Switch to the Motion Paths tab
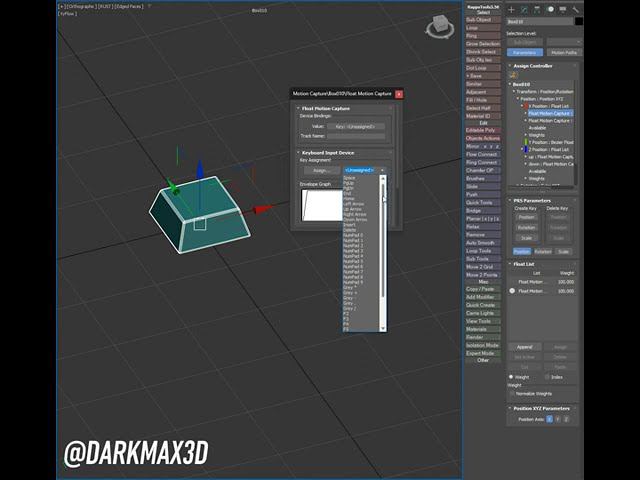 tap(564, 53)
